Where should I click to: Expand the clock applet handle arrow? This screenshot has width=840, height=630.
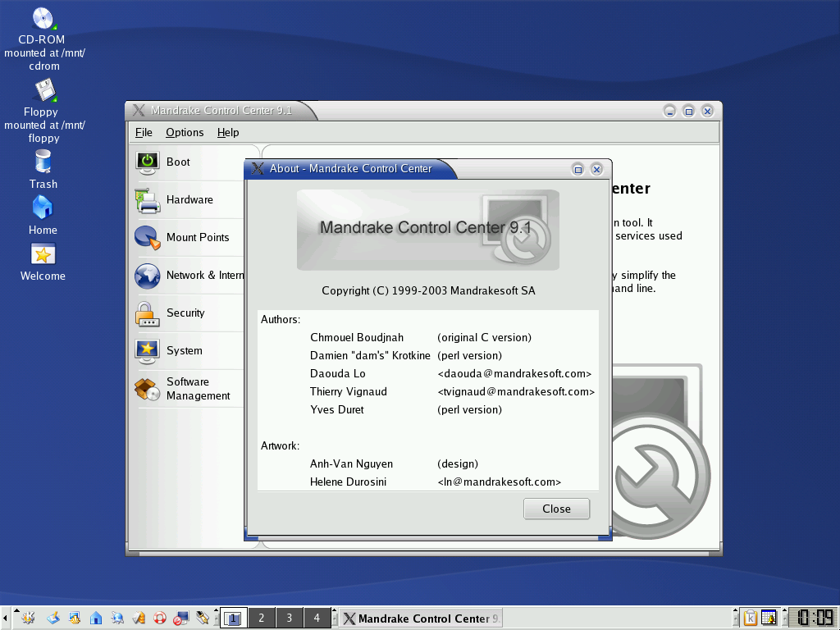(785, 610)
